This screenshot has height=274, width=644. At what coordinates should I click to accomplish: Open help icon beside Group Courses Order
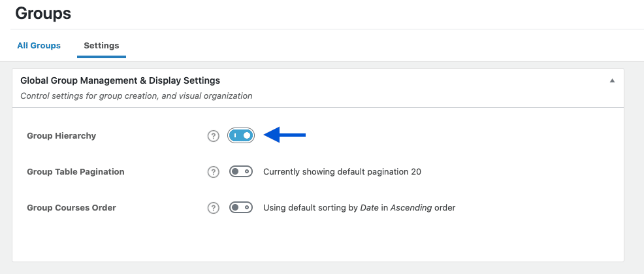pyautogui.click(x=213, y=208)
